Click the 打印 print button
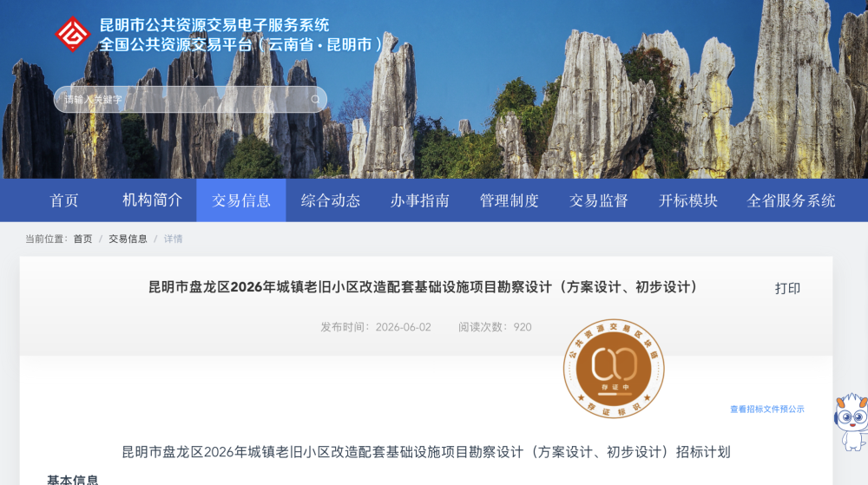Image resolution: width=868 pixels, height=485 pixels. pos(787,288)
